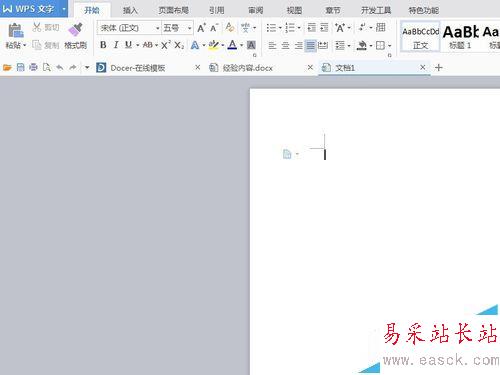Redo the last action
The width and height of the screenshot is (500, 375).
(73, 68)
